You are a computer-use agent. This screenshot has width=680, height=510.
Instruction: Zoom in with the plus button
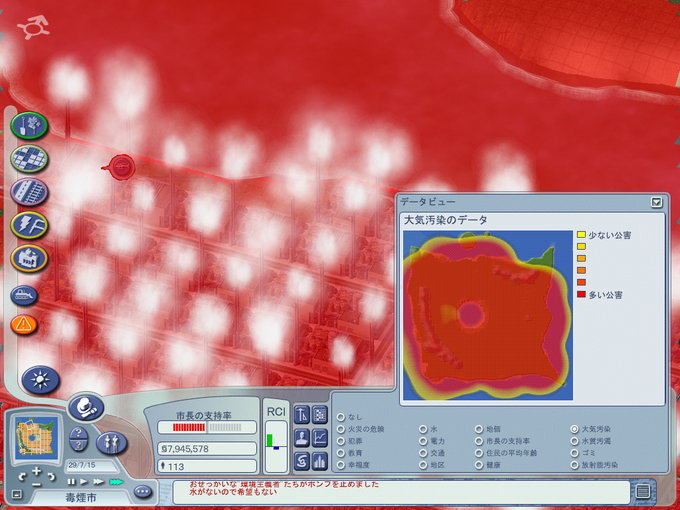click(x=36, y=471)
